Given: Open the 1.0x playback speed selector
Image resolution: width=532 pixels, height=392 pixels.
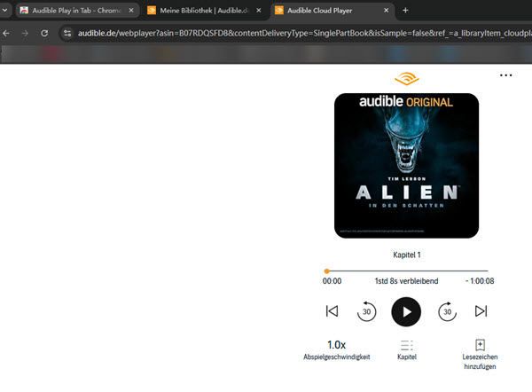Looking at the screenshot, I should click(336, 349).
